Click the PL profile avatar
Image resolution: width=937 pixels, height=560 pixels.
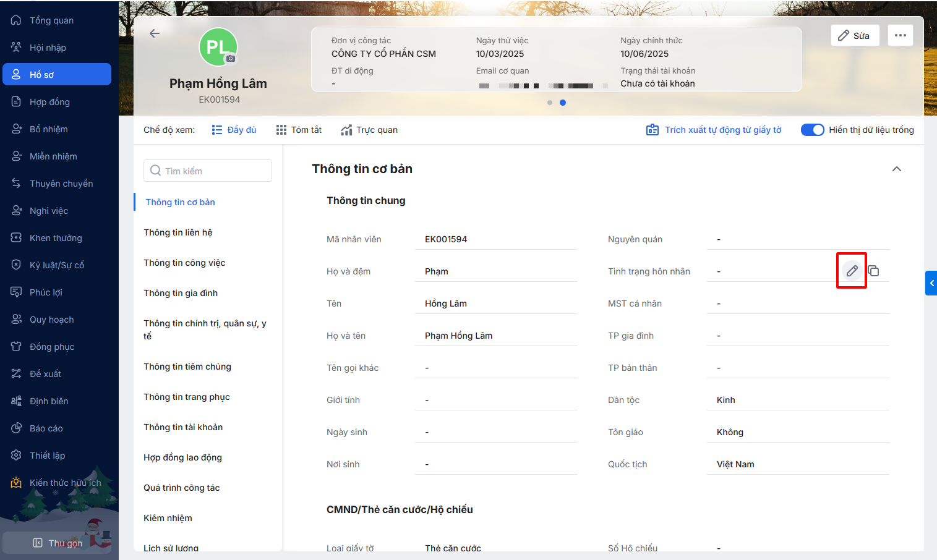(x=218, y=47)
